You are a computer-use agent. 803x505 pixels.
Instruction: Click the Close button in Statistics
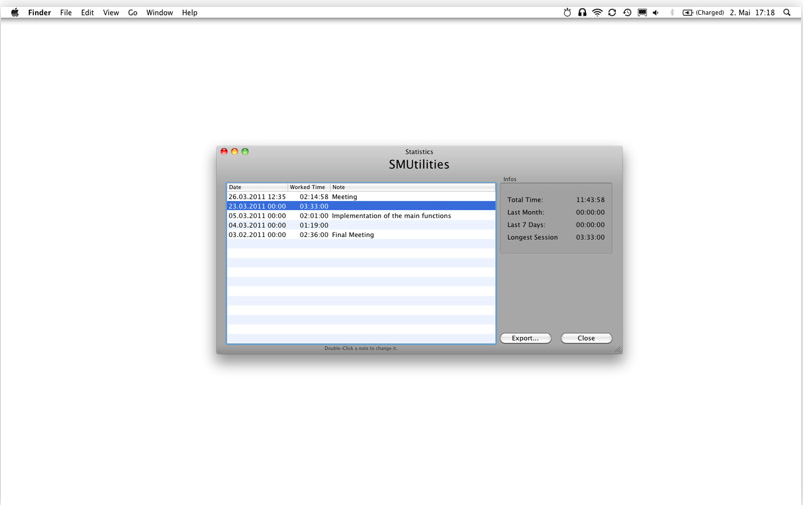(x=586, y=338)
